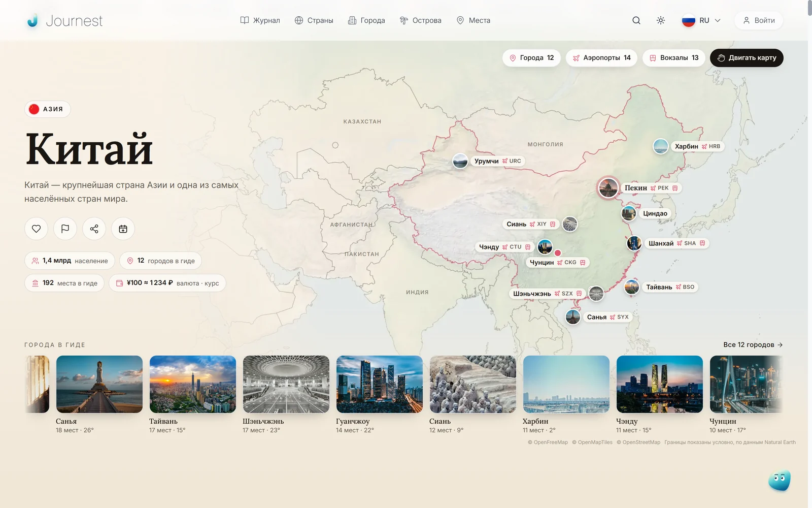Image resolution: width=812 pixels, height=508 pixels.
Task: Toggle Города 12 map filter
Action: (531, 58)
